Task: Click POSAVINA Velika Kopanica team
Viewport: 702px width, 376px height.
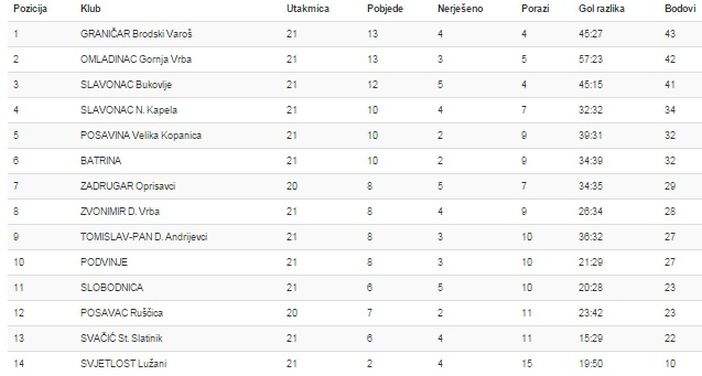Action: (141, 135)
